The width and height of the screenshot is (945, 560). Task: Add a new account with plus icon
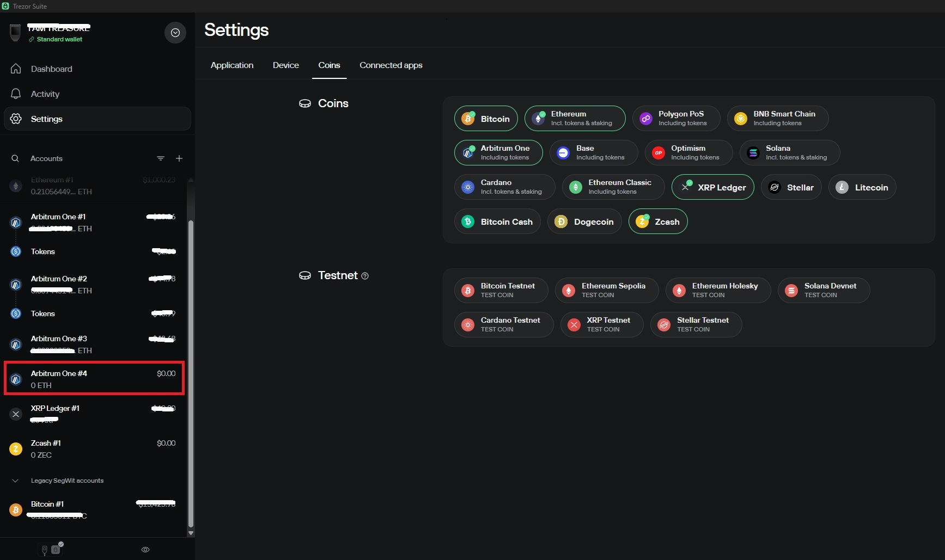click(179, 158)
